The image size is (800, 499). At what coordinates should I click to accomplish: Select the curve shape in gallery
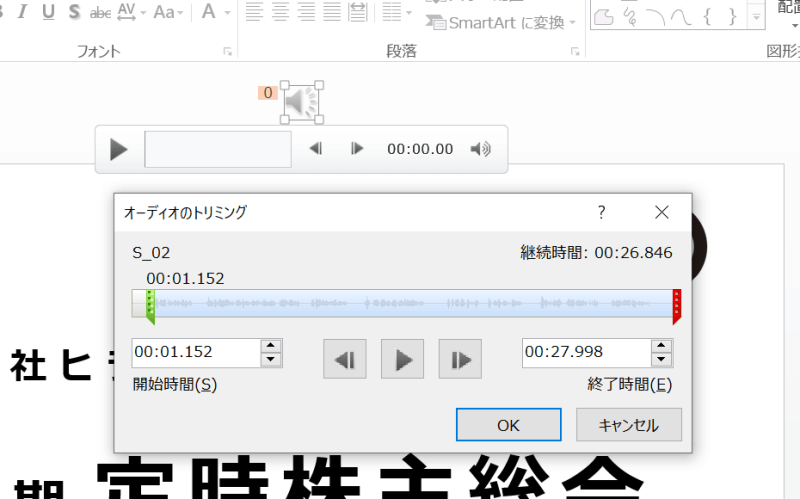pyautogui.click(x=681, y=17)
